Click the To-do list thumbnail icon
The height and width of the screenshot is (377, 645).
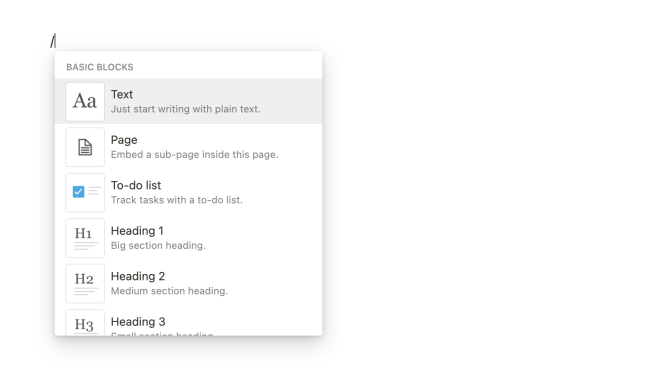[85, 193]
